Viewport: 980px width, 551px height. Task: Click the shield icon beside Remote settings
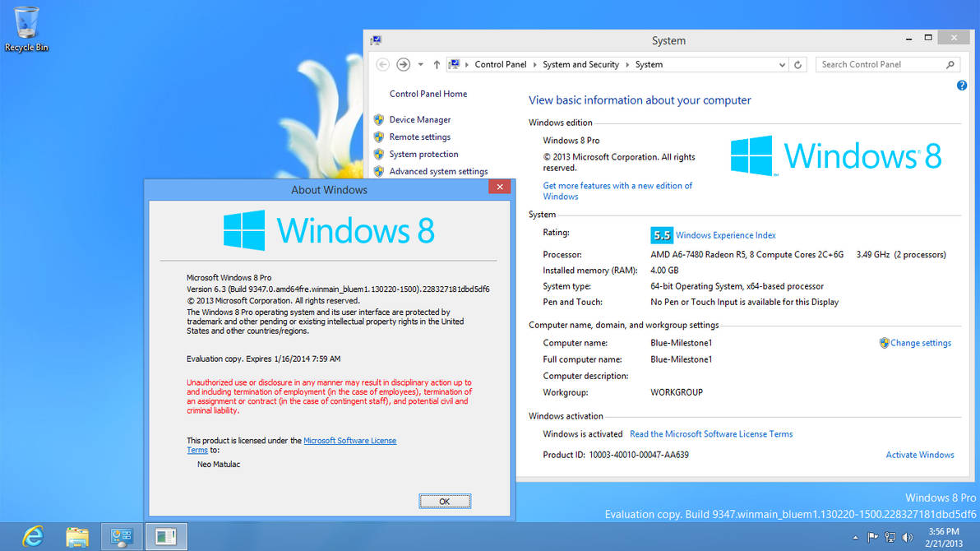point(379,137)
